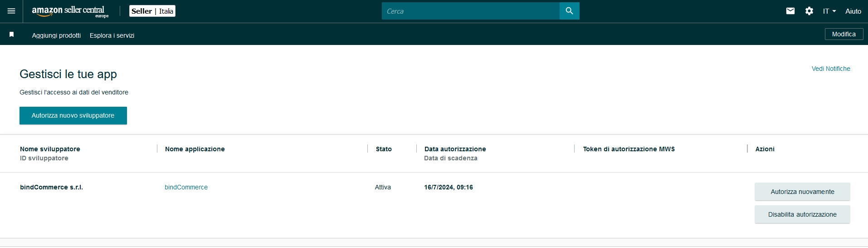Click Disabilita autorizzazione for bindCommerce
The height and width of the screenshot is (248, 868).
[802, 214]
